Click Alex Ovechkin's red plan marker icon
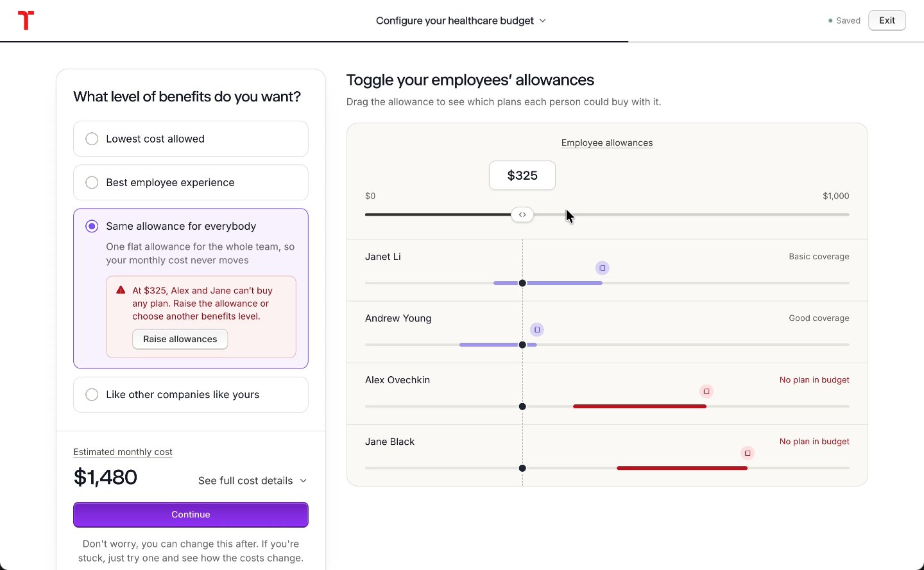 click(706, 391)
